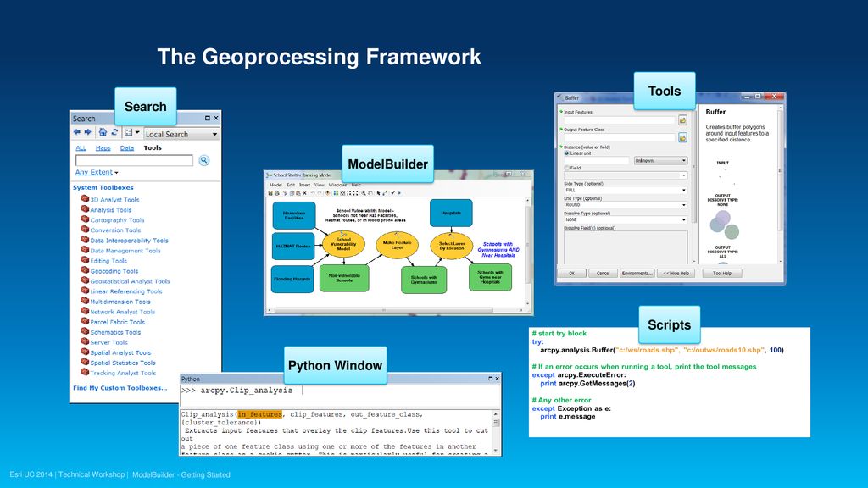Click Run model play icon
The width and height of the screenshot is (868, 488).
[400, 193]
